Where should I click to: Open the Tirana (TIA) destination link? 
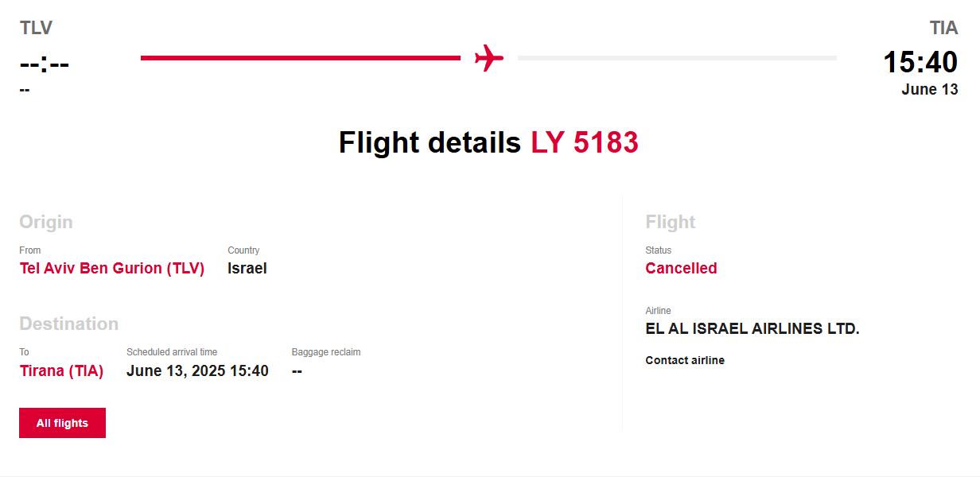point(61,370)
